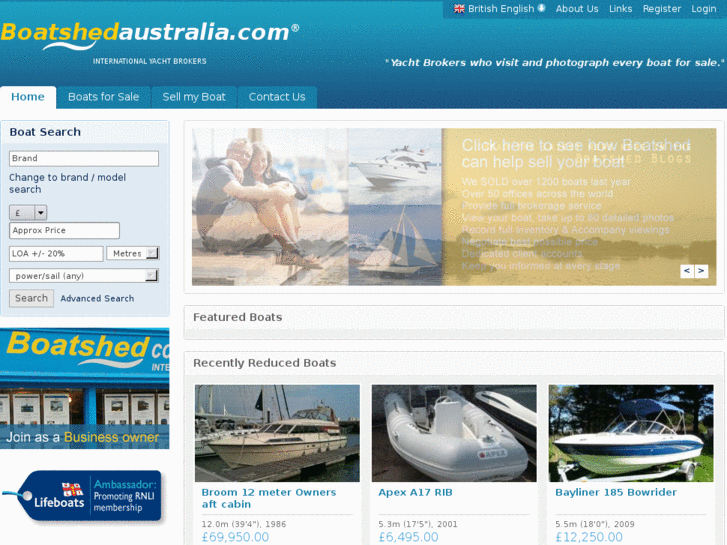Click the Featured Boats heading

tap(237, 317)
